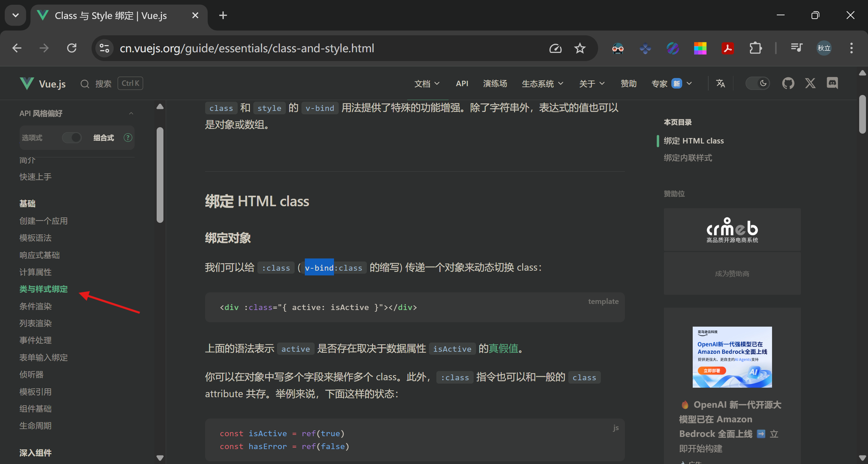Select the API navigation item

pos(462,83)
